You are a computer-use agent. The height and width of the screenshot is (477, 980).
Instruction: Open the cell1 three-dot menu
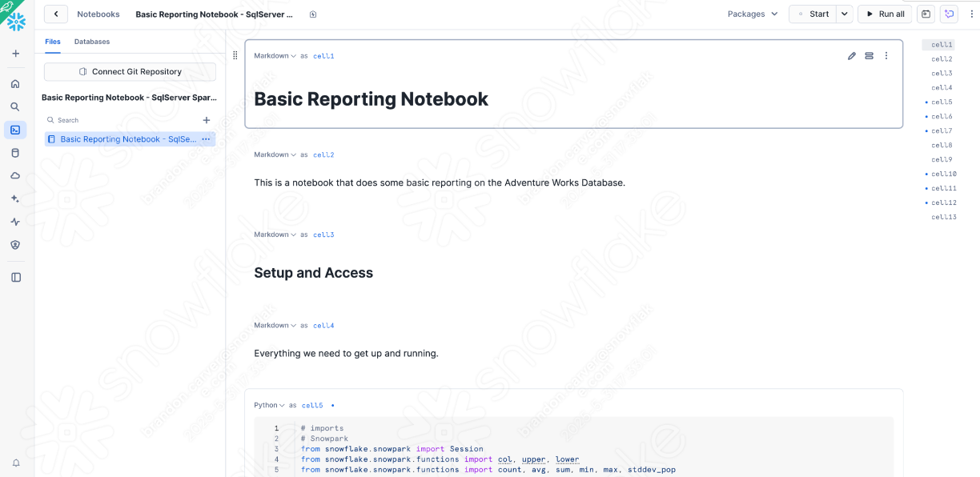click(x=886, y=56)
